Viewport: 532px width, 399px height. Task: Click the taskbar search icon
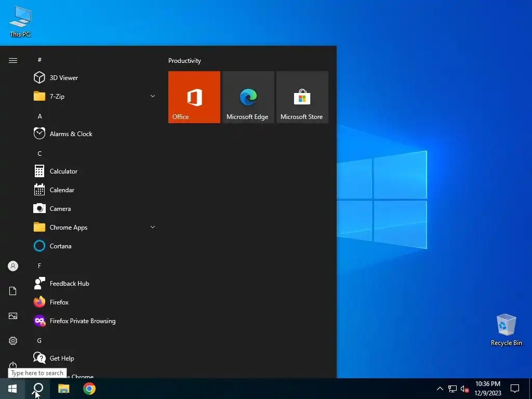(x=37, y=389)
